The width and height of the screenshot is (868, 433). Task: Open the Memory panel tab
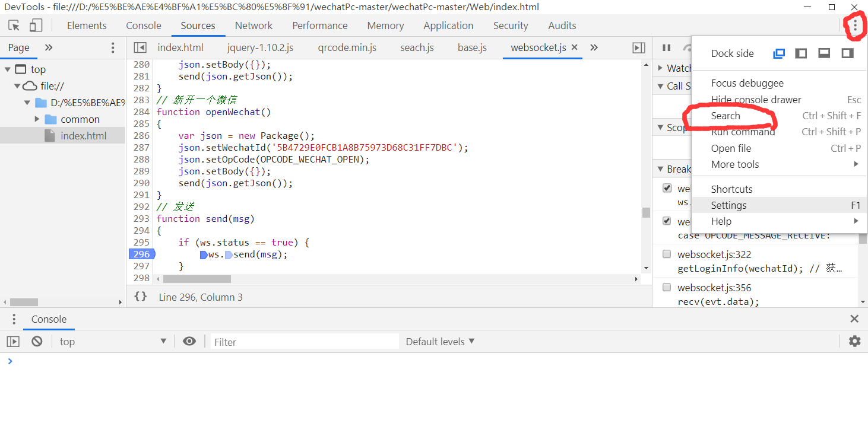point(385,26)
